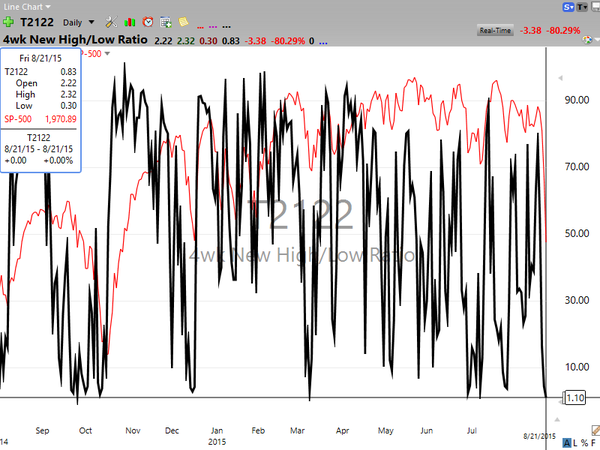Click SP-500 value 1,970.89 in data box

[x=61, y=119]
